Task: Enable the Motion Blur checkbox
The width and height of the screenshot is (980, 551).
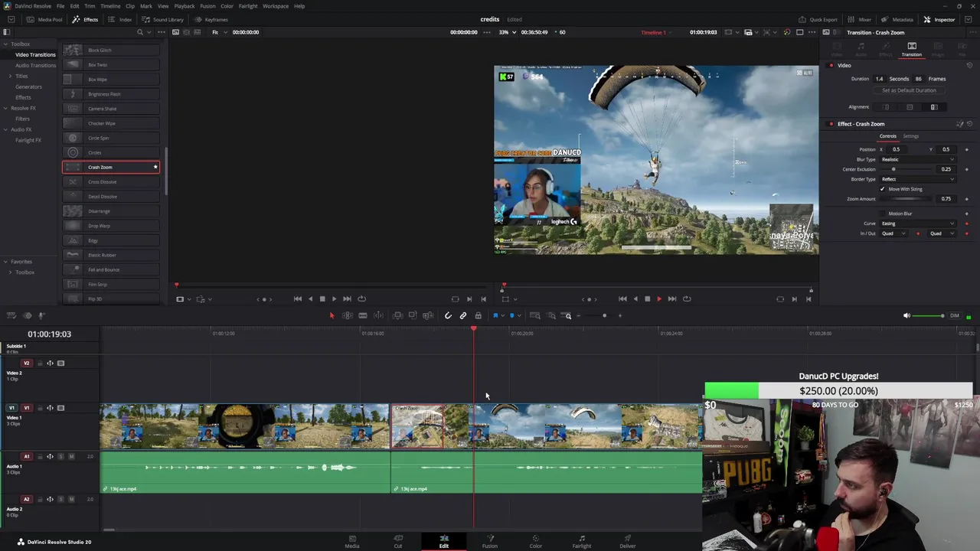Action: click(882, 214)
